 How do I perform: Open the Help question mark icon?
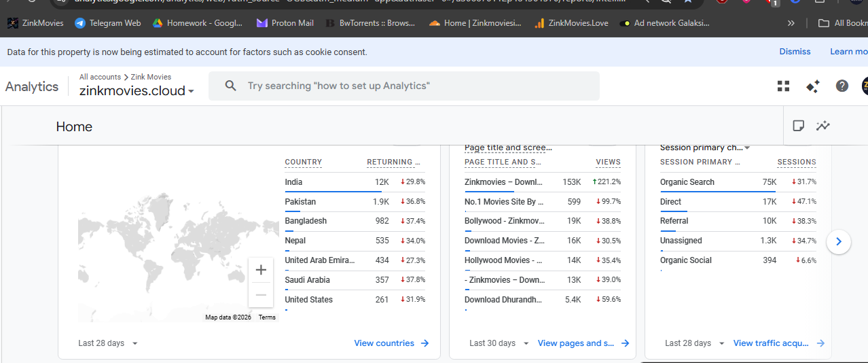point(842,86)
